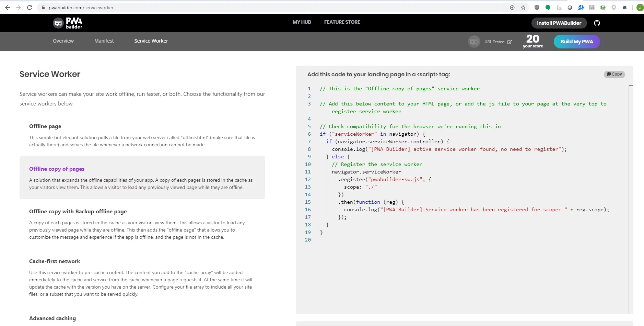Open the GitHub icon in header
This screenshot has height=326, width=644.
[x=597, y=23]
